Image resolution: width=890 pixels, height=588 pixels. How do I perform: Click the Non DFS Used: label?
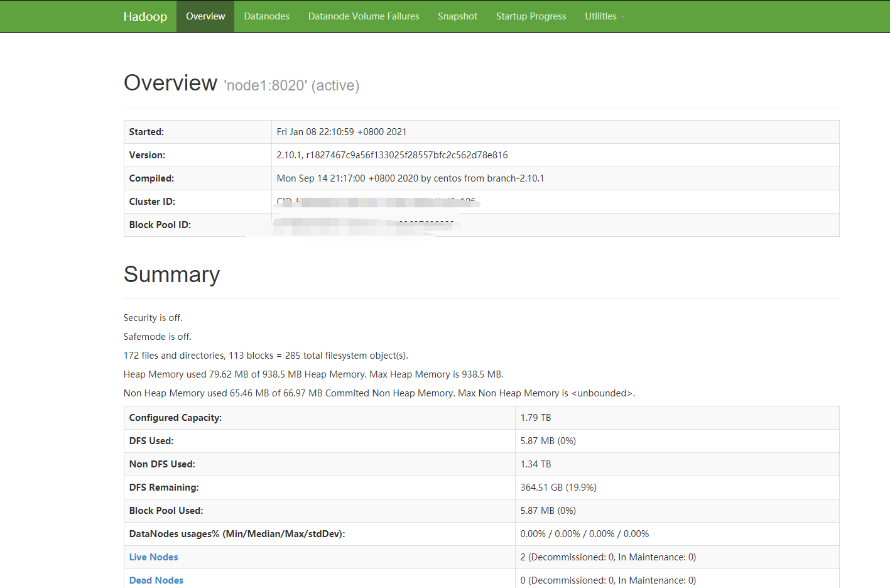click(x=162, y=464)
